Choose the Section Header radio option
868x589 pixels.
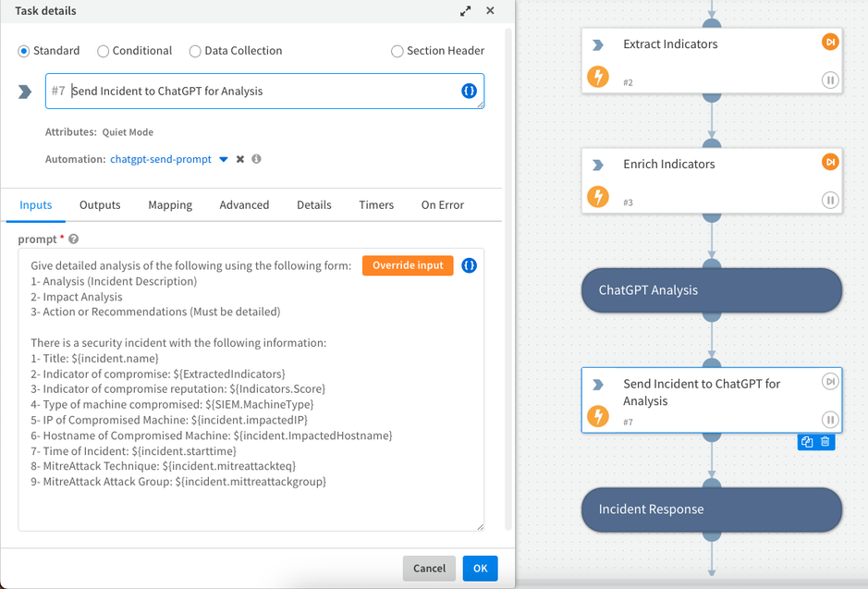point(397,51)
